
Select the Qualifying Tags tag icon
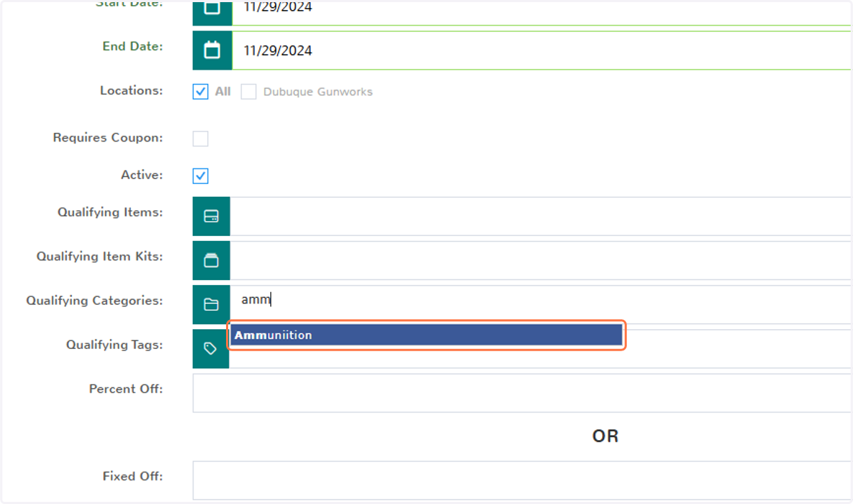210,348
